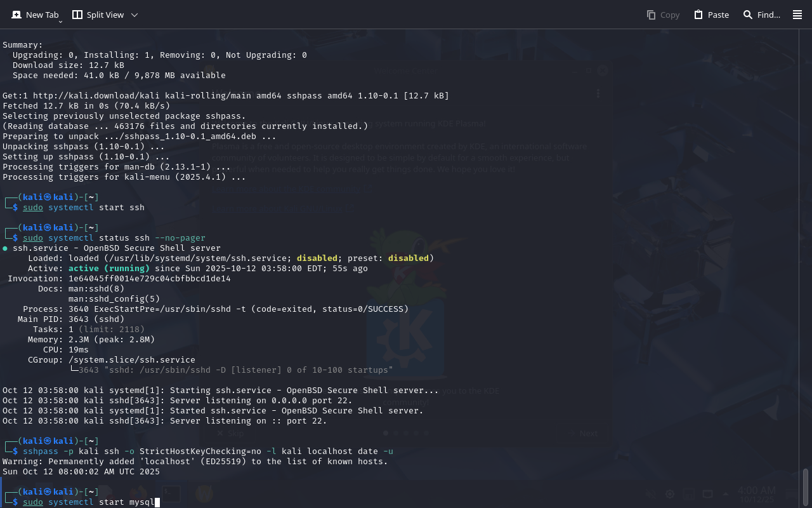Click the UTC date output line

point(81,472)
